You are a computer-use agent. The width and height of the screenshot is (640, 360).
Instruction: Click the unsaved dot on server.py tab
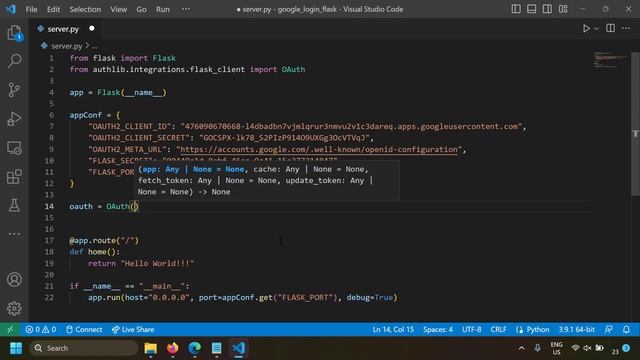coord(91,28)
